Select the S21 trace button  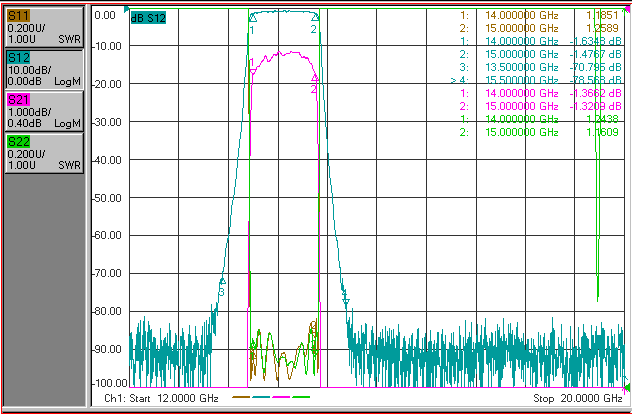coord(44,111)
